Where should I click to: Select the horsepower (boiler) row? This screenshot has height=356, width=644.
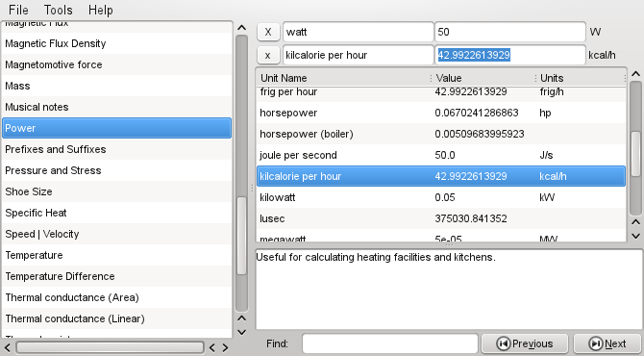(441, 134)
